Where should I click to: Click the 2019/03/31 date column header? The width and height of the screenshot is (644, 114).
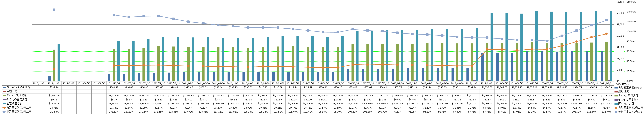coord(487,83)
